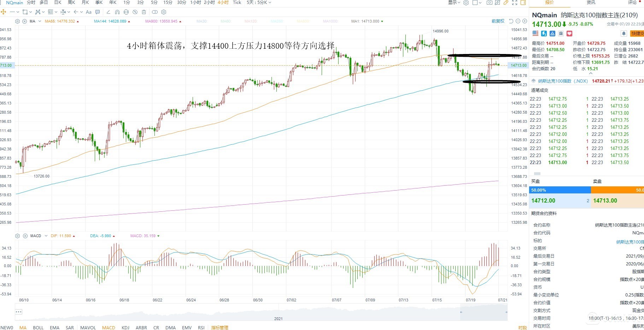
Task: Take a chart screenshot with camera icon
Action: (489, 2)
